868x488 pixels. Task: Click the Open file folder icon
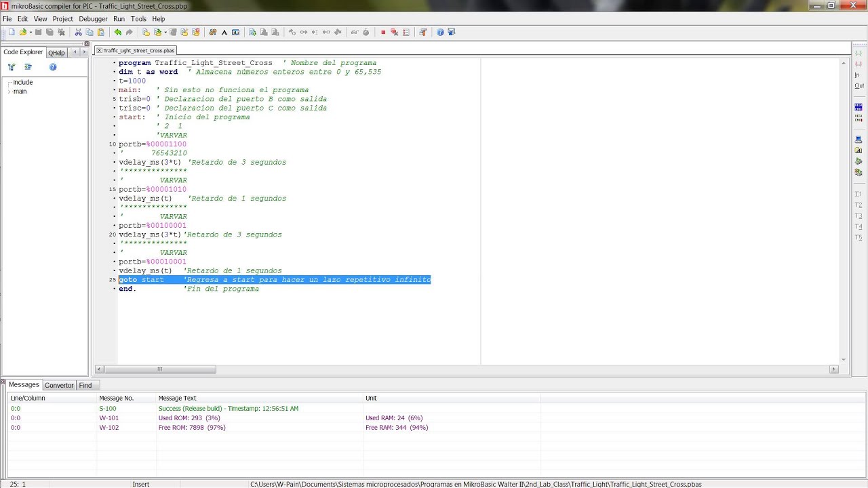[x=23, y=32]
